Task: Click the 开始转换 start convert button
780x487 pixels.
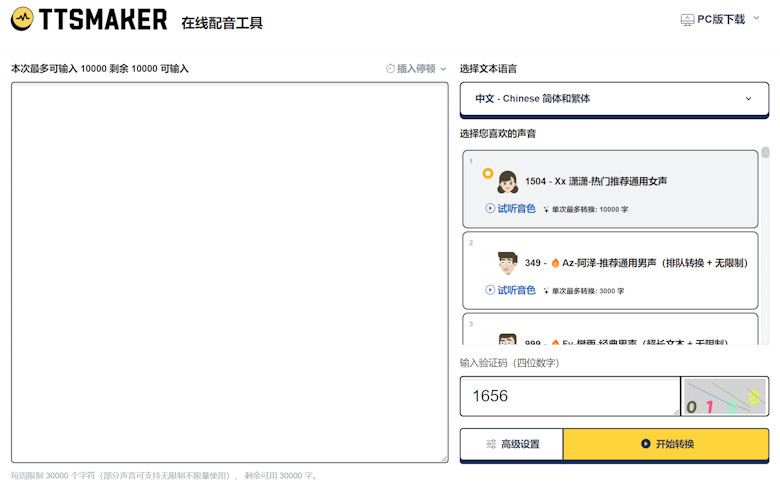Action: click(x=666, y=444)
